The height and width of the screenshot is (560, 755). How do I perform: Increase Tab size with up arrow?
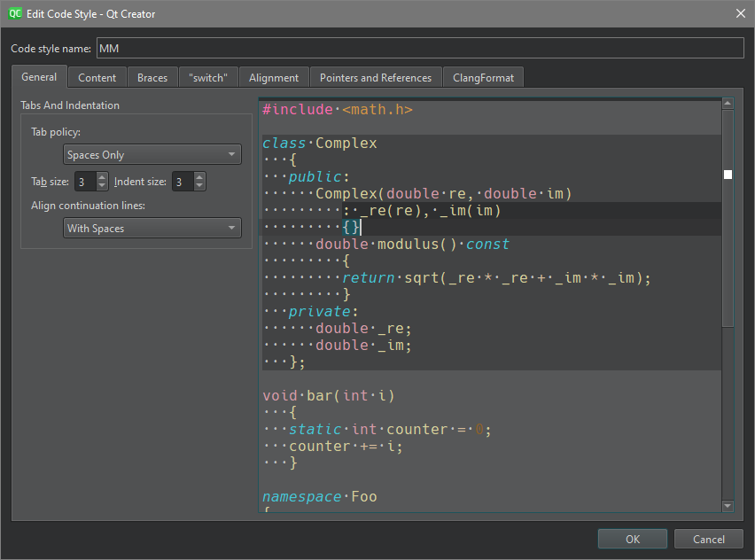(x=102, y=177)
